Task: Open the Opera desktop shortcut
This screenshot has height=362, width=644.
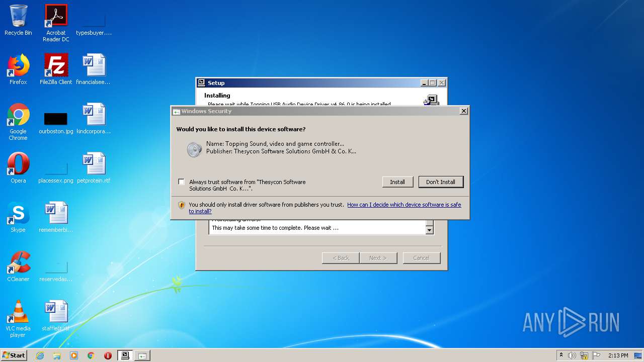Action: pyautogui.click(x=18, y=168)
